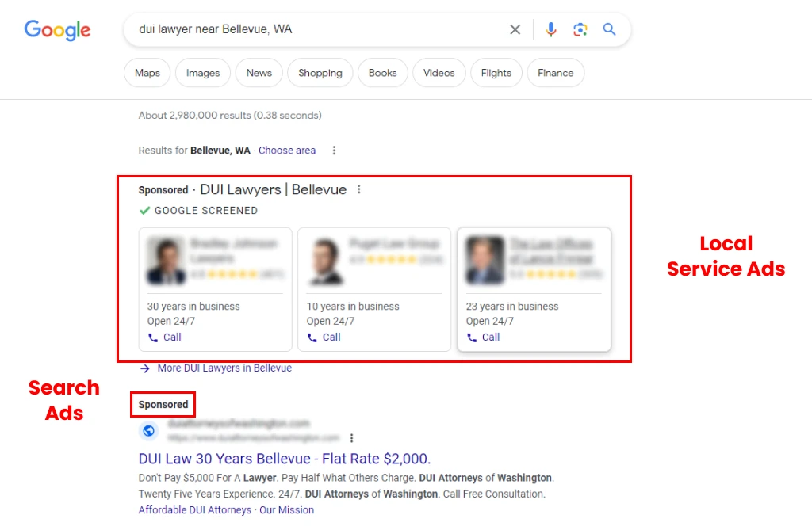
Task: Click the arrow icon before More DUI Lawyers
Action: [x=145, y=368]
